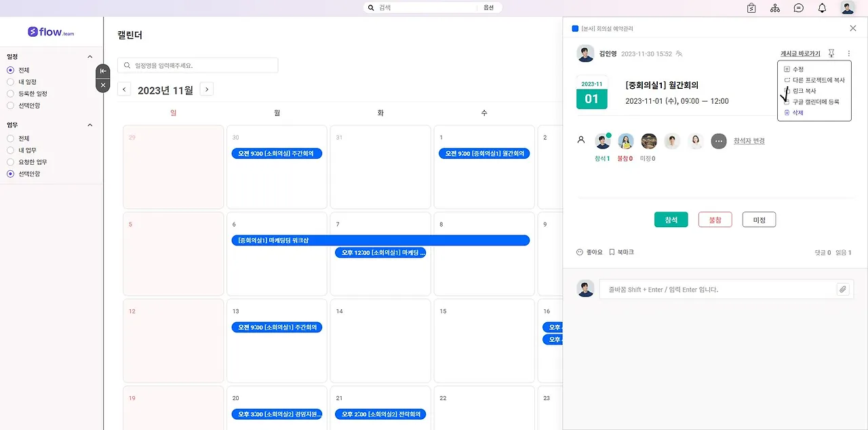
Task: Open the chat bubble icon
Action: pos(799,8)
